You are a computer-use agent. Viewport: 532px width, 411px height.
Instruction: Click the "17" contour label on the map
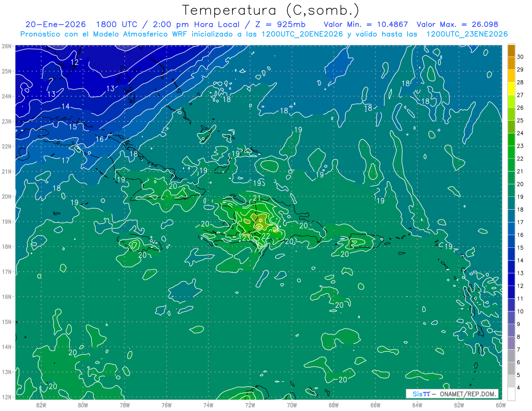66,160
